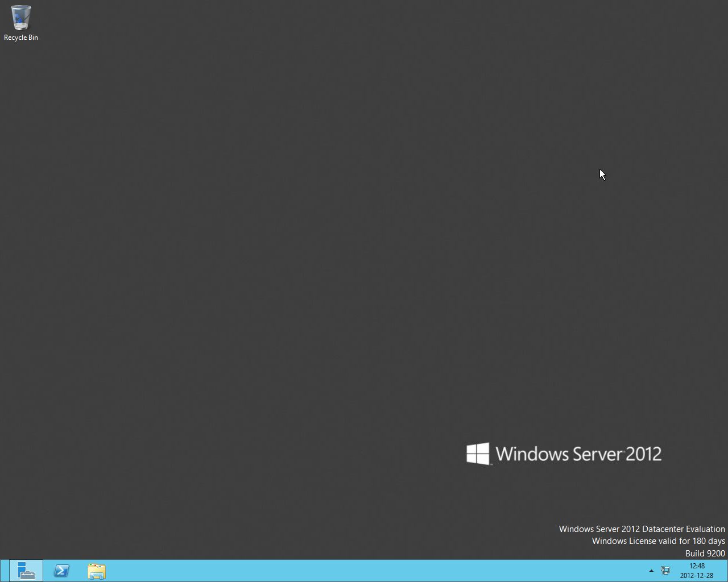Open Windows PowerShell from the taskbar
728x582 pixels.
61,571
